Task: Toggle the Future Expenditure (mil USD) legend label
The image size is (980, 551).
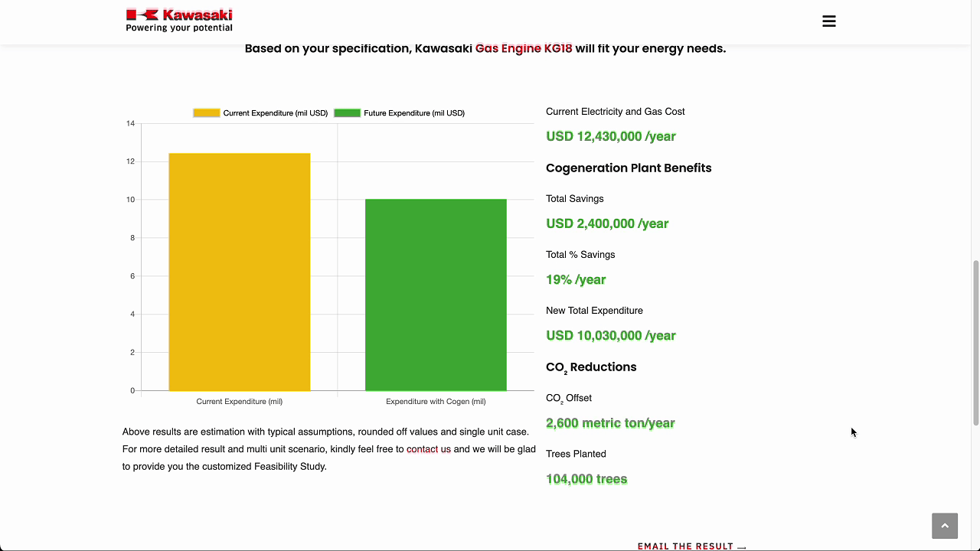Action: (414, 113)
